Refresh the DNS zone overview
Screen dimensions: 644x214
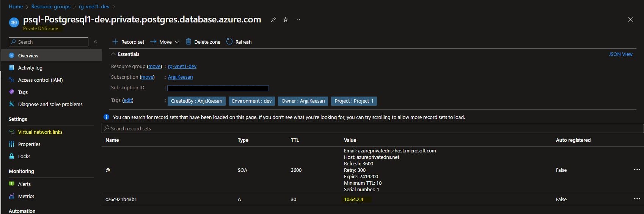click(239, 42)
